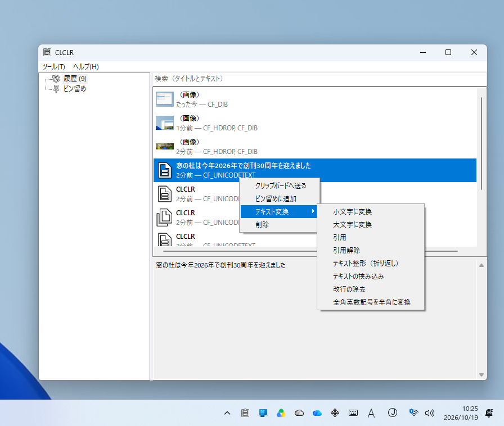
Task: Open the blue OneDrive tray icon
Action: [317, 413]
